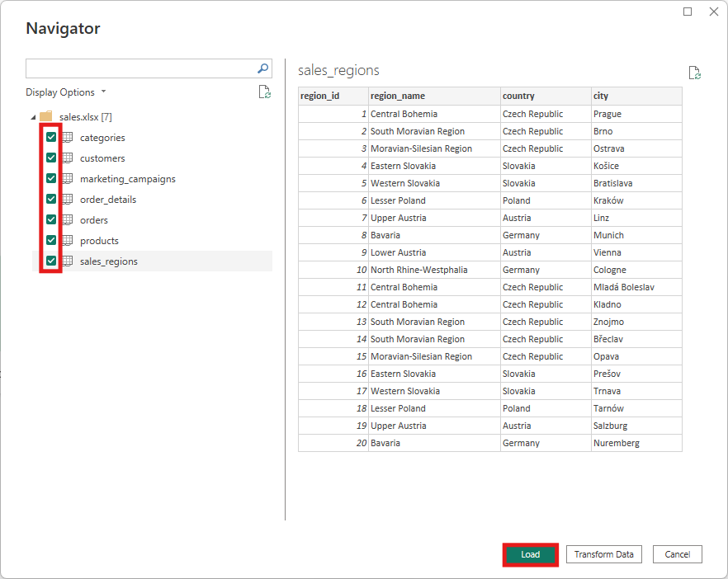The width and height of the screenshot is (728, 579).
Task: Click the Košice city cell
Action: (636, 166)
